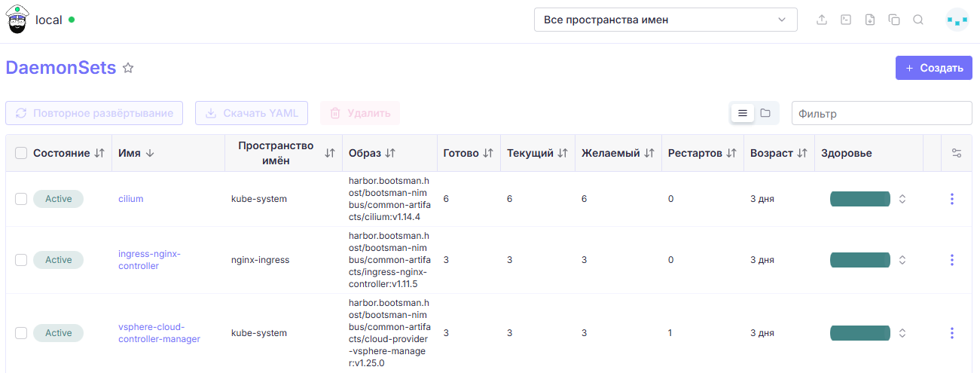Download the kubeconfig file icon
The image size is (980, 373).
pyautogui.click(x=870, y=20)
